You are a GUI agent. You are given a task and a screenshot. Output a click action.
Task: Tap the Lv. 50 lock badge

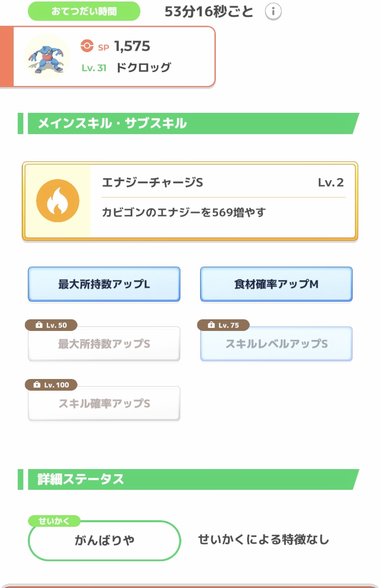[x=51, y=325]
